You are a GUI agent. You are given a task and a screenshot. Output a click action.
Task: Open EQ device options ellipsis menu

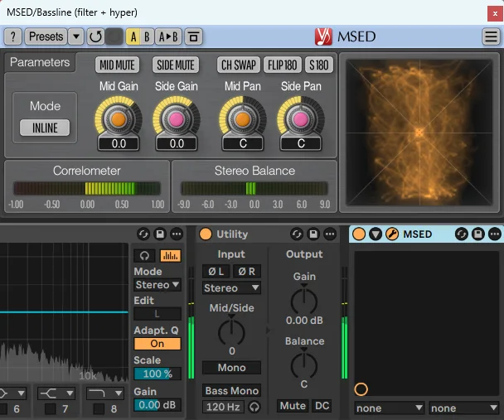[x=177, y=234]
